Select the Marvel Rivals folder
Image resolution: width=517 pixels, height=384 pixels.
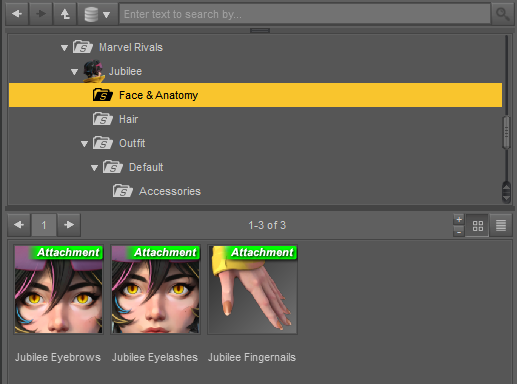(x=131, y=47)
